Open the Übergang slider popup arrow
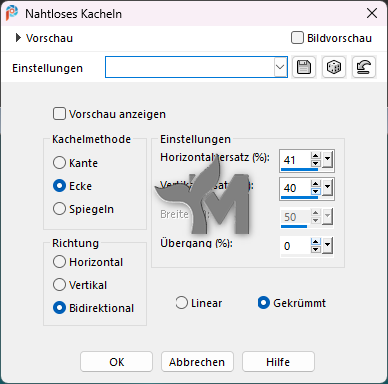Viewport: 388px width, 384px height. click(x=328, y=246)
